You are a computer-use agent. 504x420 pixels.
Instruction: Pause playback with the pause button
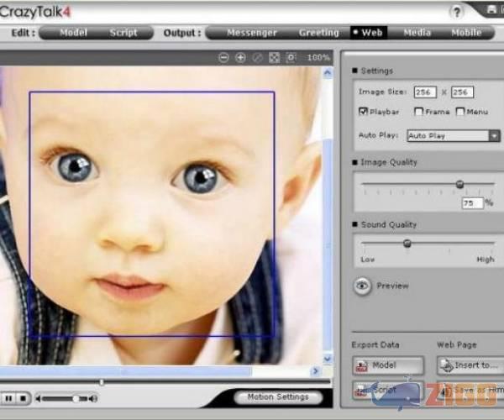(x=8, y=398)
